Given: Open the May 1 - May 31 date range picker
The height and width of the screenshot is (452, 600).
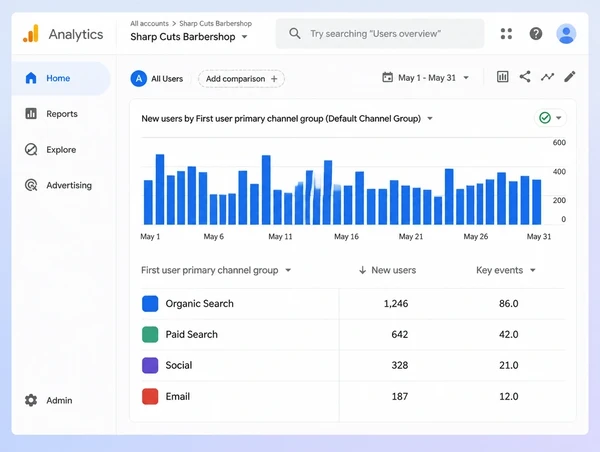Looking at the screenshot, I should pyautogui.click(x=426, y=78).
